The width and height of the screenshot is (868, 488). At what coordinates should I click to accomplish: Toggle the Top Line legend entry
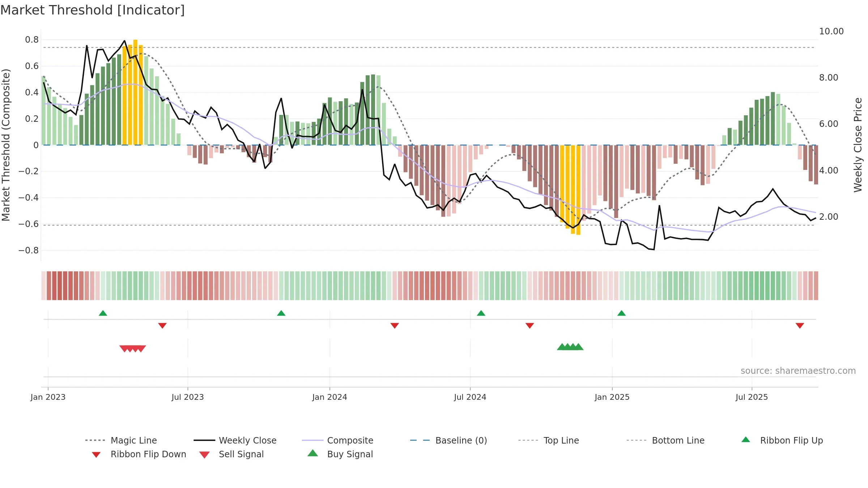548,440
